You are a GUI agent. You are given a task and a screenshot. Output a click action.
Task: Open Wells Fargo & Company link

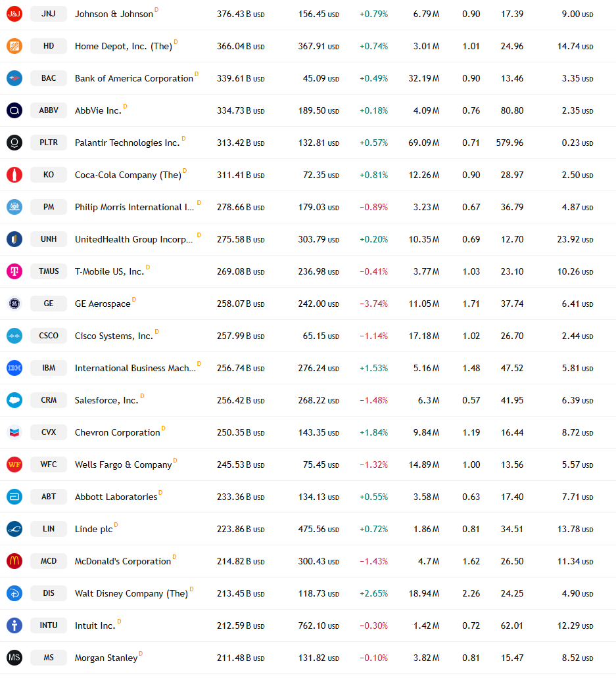[123, 465]
